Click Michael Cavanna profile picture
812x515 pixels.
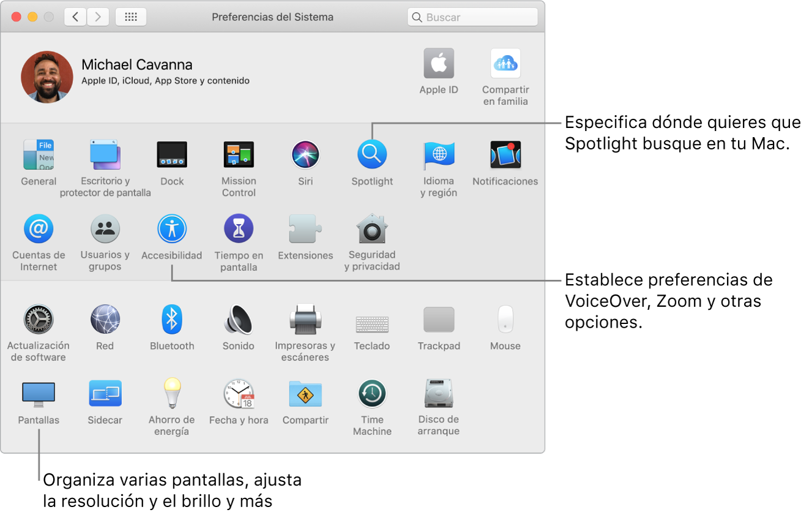[47, 77]
